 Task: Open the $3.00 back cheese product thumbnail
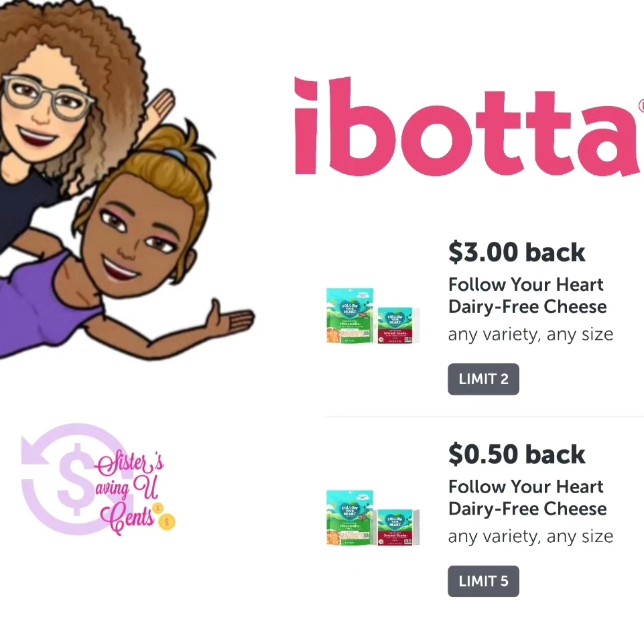(x=373, y=316)
